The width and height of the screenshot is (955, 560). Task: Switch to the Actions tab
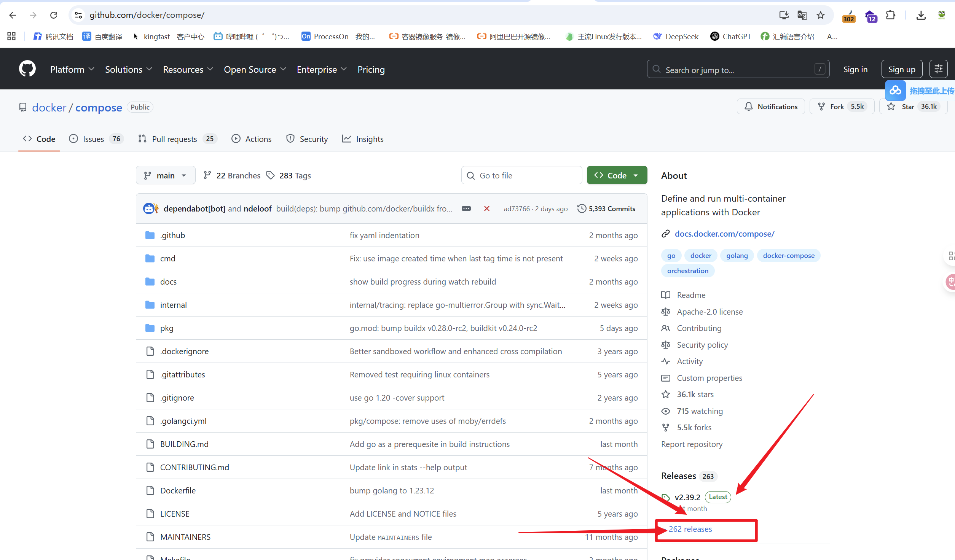point(252,139)
